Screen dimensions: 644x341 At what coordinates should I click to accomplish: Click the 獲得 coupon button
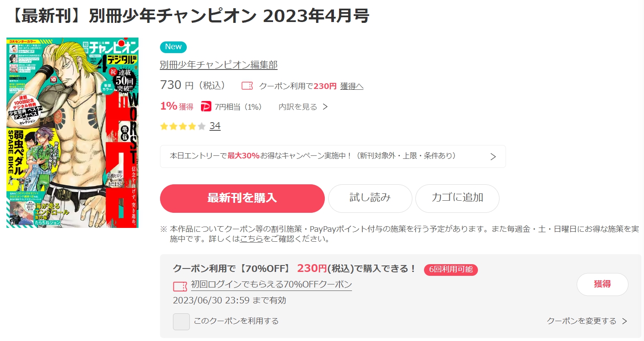pos(602,284)
